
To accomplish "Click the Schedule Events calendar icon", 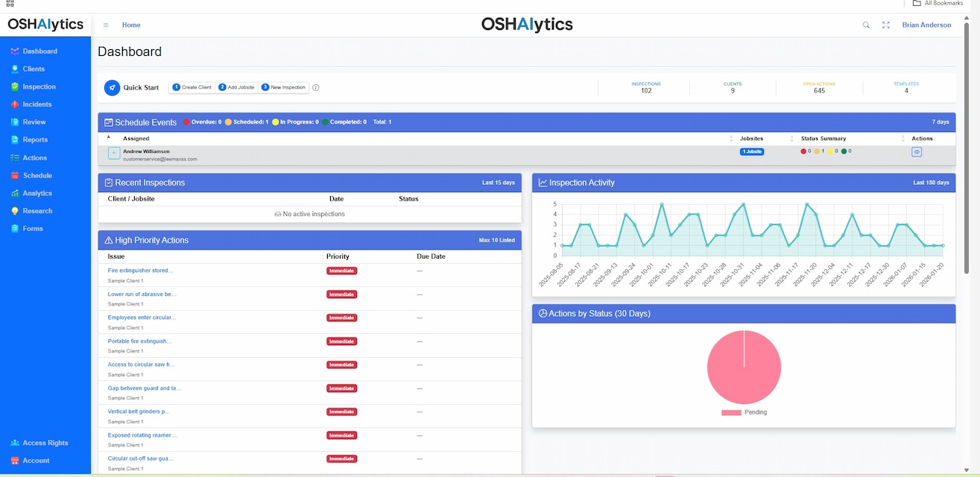I will [x=109, y=122].
